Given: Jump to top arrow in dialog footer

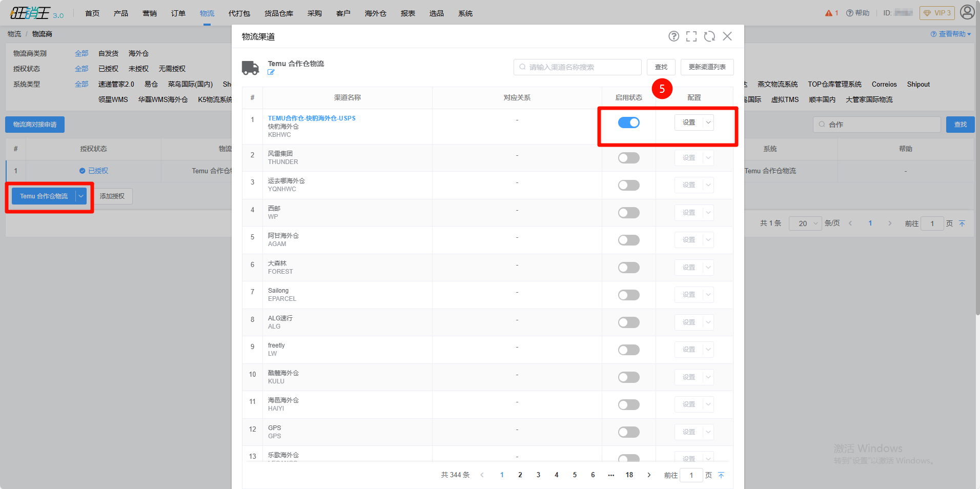Looking at the screenshot, I should tap(721, 475).
